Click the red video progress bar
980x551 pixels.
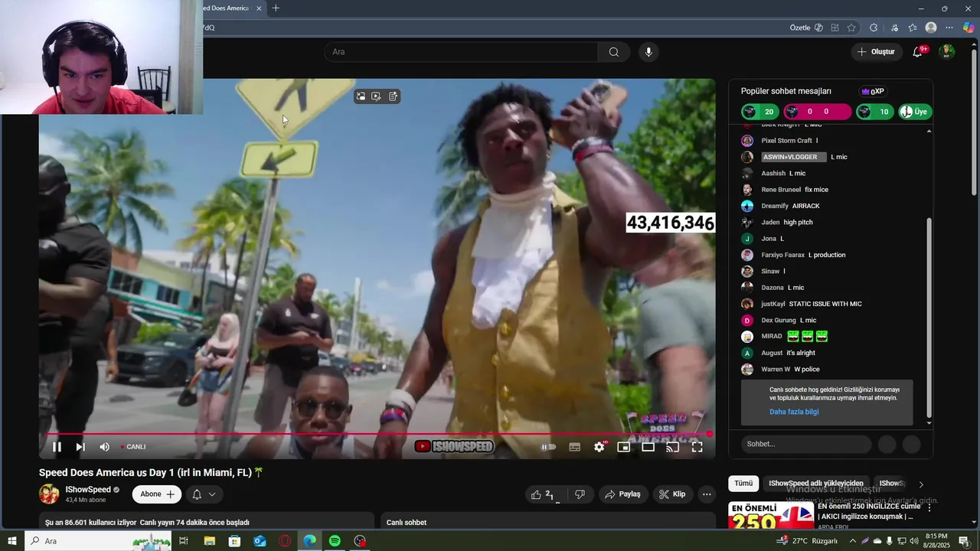377,434
